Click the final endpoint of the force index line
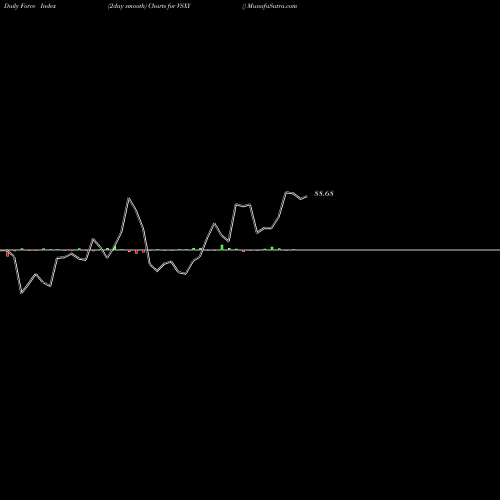500x500 pixels. pyautogui.click(x=306, y=196)
